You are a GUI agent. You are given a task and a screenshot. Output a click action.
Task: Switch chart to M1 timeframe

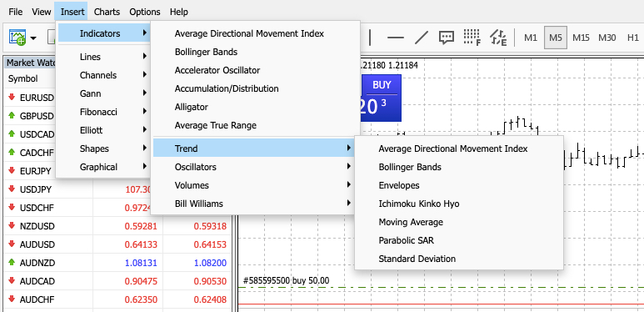point(530,38)
